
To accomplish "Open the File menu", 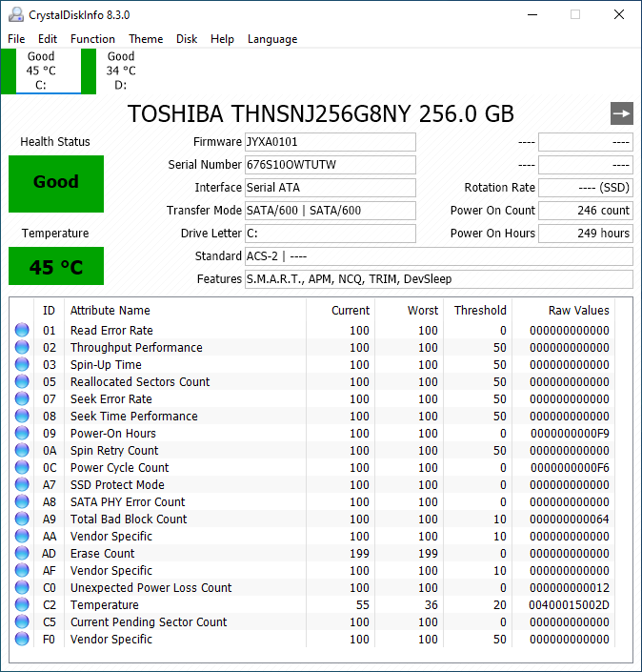I will 16,39.
